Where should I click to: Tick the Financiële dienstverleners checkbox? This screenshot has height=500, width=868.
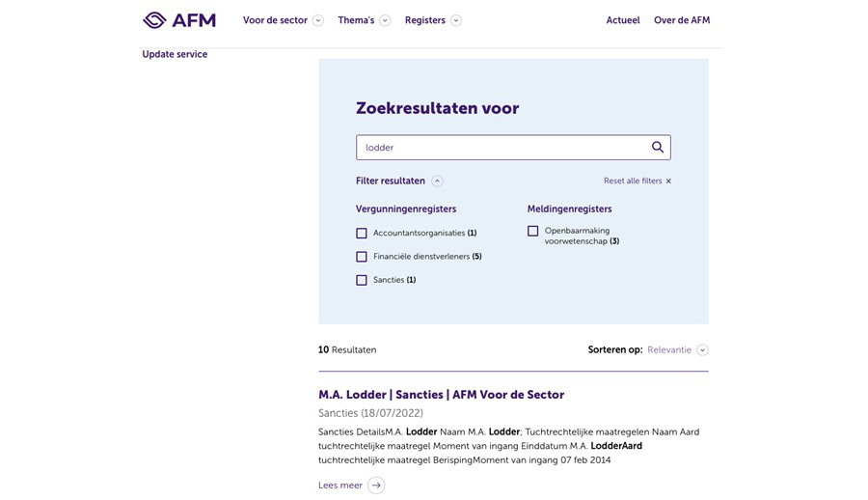coord(362,257)
